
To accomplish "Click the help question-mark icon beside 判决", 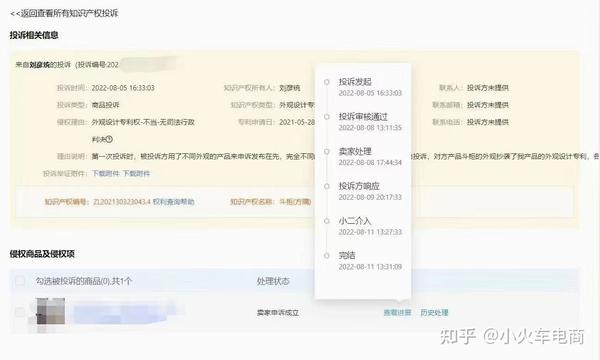I will point(109,139).
